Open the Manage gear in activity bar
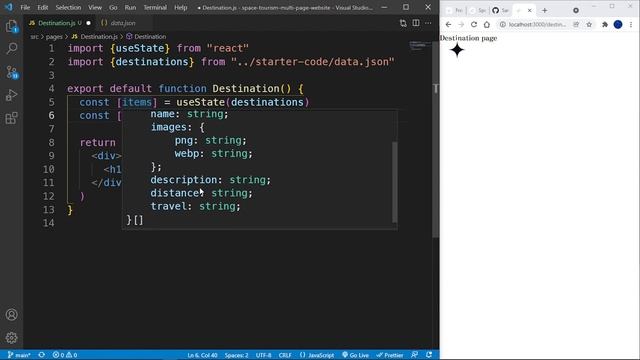This screenshot has width=640, height=360. 11,338
